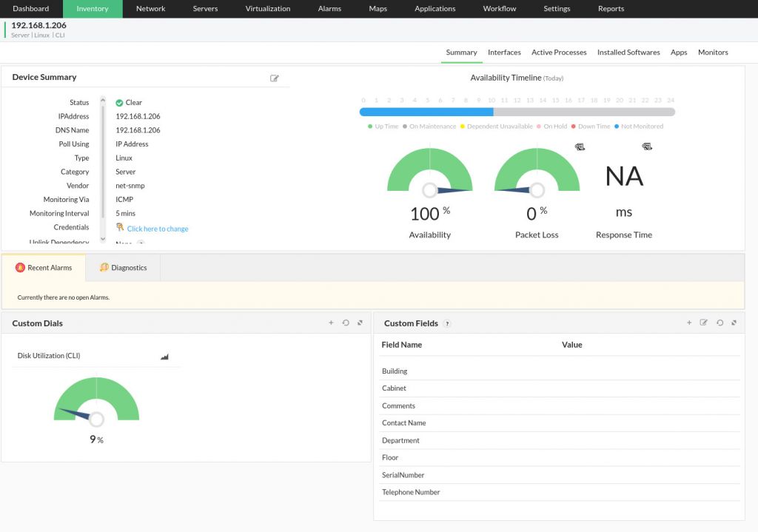
Task: Toggle the Up Time legend entry
Action: point(386,126)
